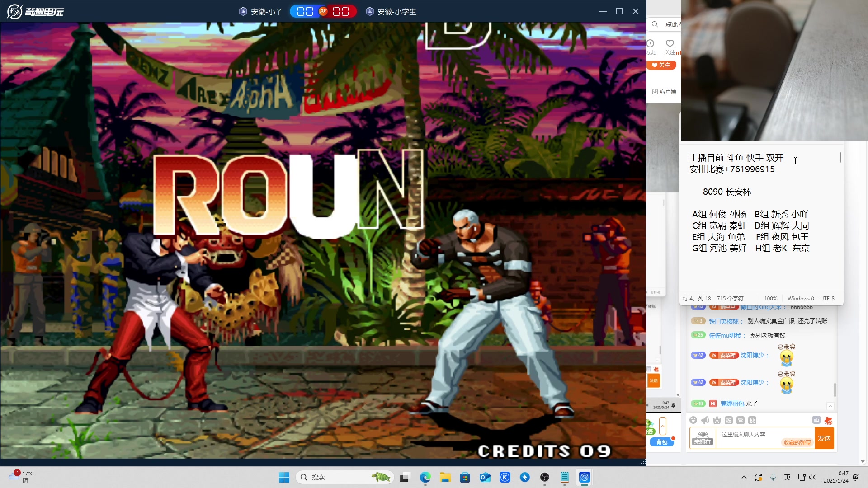
Task: Open the crown font-style icon in chat toolbar
Action: coord(717,420)
